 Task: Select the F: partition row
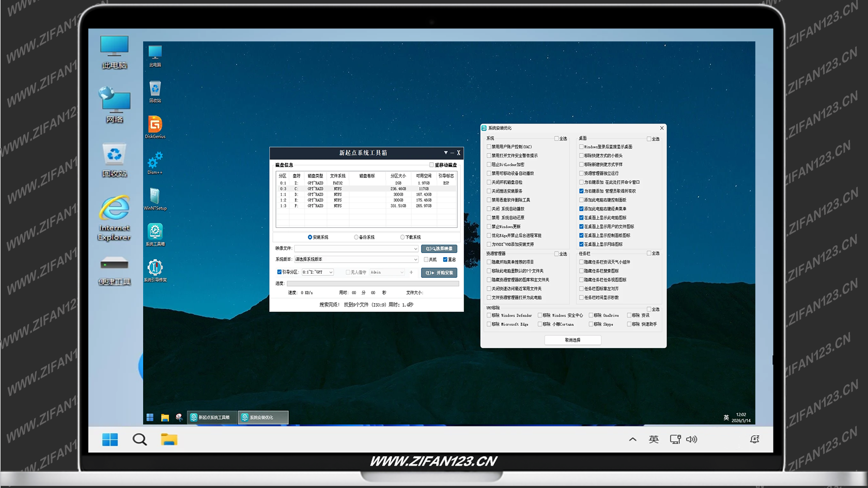tap(366, 206)
